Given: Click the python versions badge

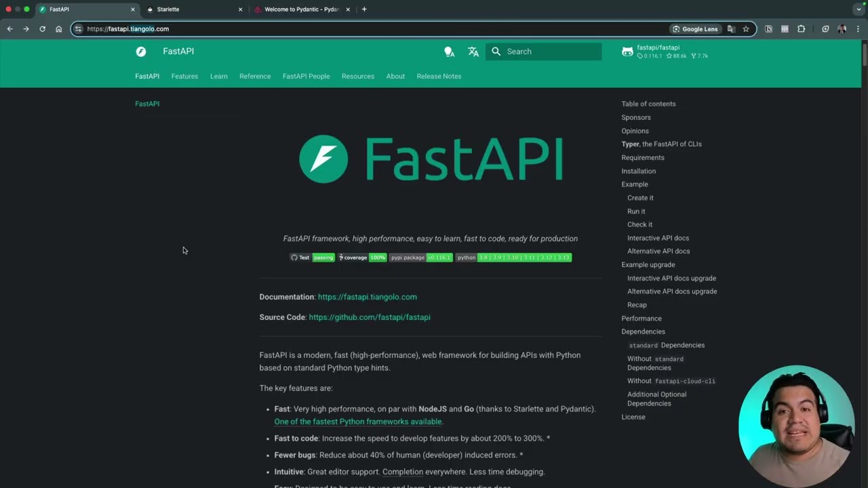Looking at the screenshot, I should click(x=513, y=258).
